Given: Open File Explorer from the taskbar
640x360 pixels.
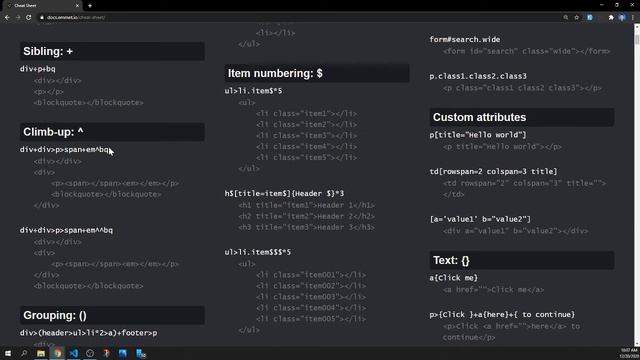Looking at the screenshot, I should [x=41, y=353].
